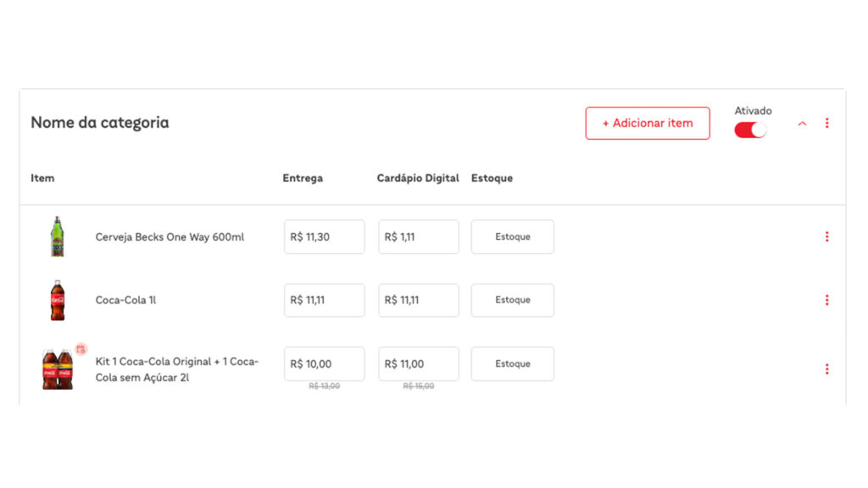Click Estoque button for Kit Coca-Cola
Screen dimensions: 868x488
click(513, 364)
